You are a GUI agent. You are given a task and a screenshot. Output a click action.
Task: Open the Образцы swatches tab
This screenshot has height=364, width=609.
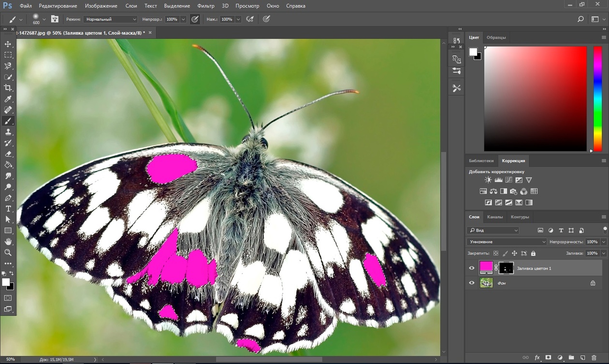tap(496, 38)
